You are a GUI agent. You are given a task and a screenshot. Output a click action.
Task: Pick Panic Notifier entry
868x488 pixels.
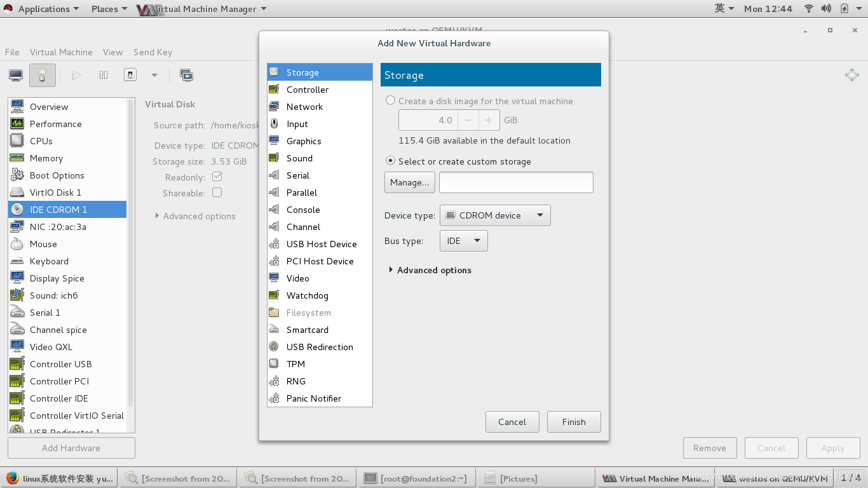pyautogui.click(x=320, y=398)
